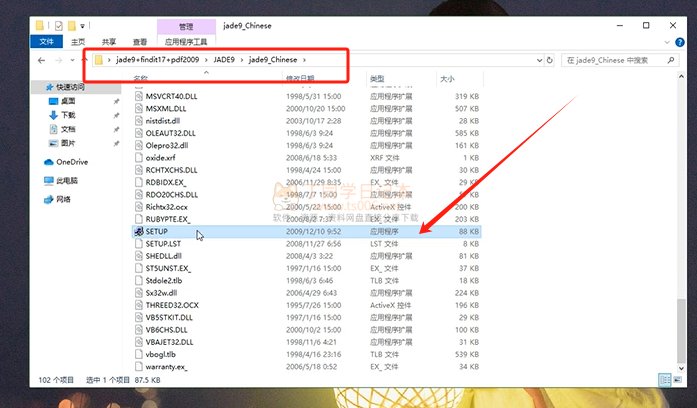Select JADE9 in address breadcrumb
Viewport: 697px width, 408px height.
(x=224, y=60)
